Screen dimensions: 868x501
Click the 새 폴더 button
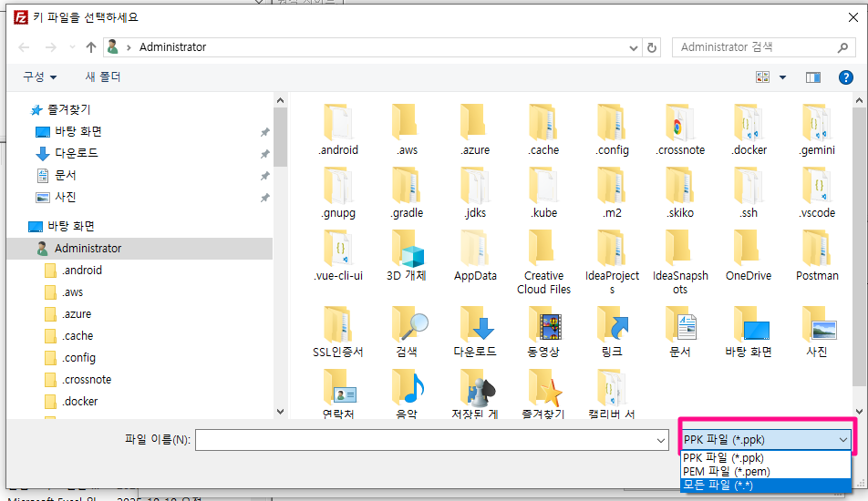click(103, 77)
